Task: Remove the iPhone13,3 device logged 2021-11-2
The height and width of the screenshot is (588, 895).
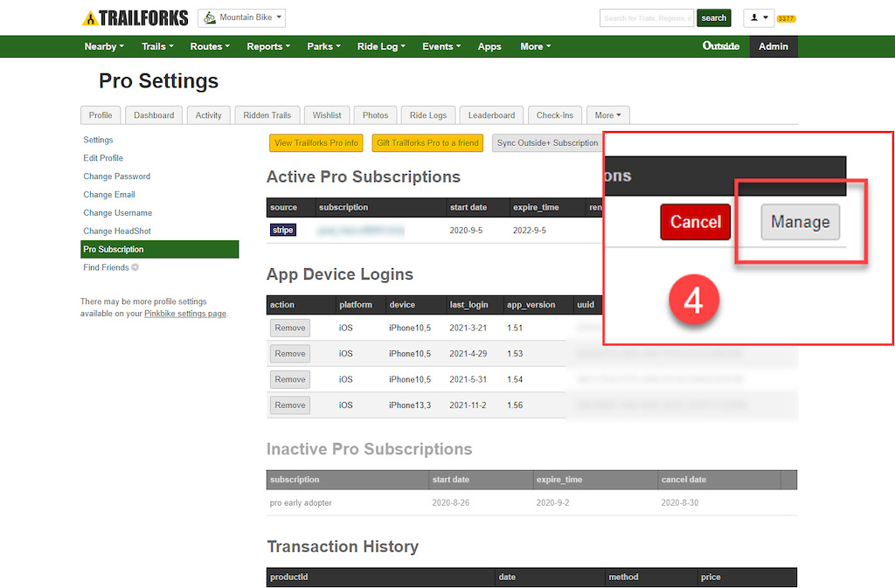Action: 290,405
